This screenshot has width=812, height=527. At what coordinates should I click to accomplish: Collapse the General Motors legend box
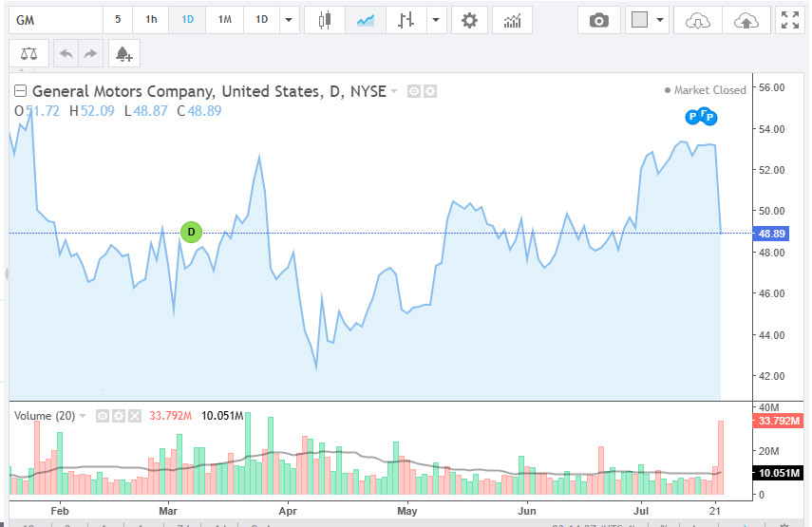coord(20,91)
